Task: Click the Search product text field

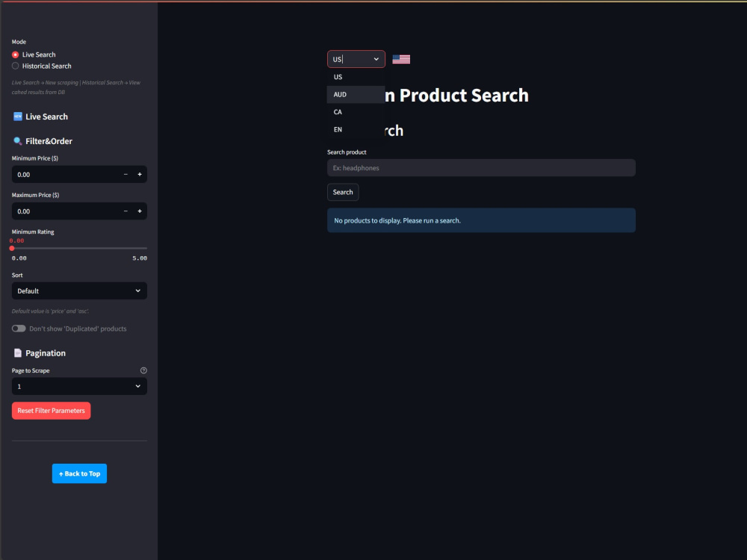Action: point(481,167)
